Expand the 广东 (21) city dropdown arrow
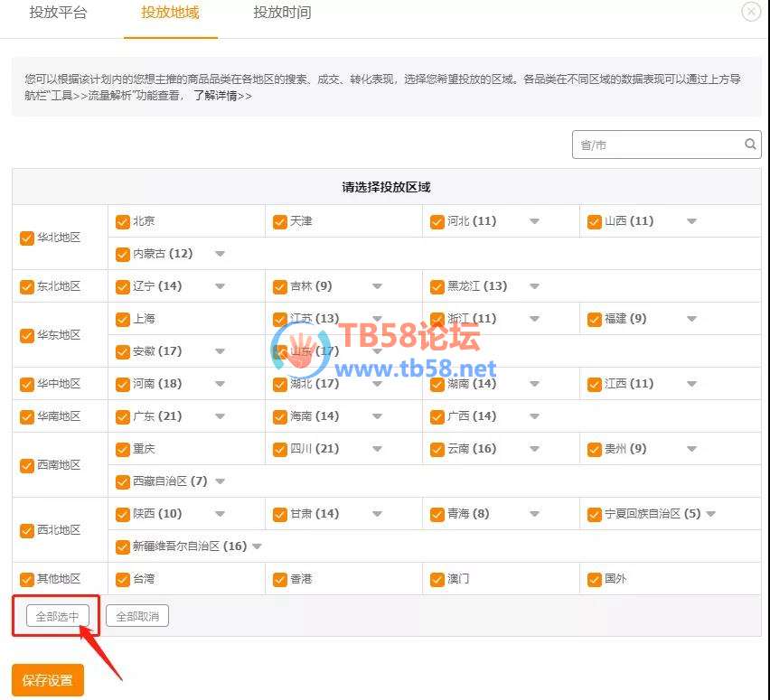 click(220, 416)
